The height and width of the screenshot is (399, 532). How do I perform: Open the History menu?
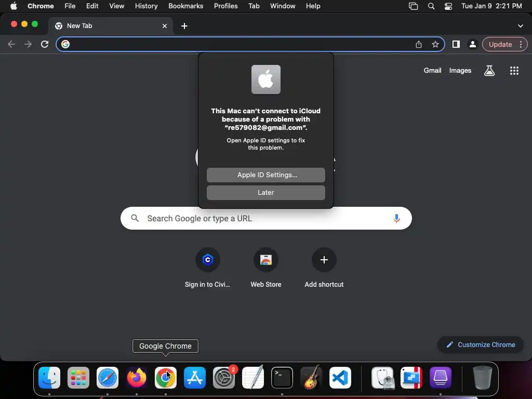coord(146,6)
